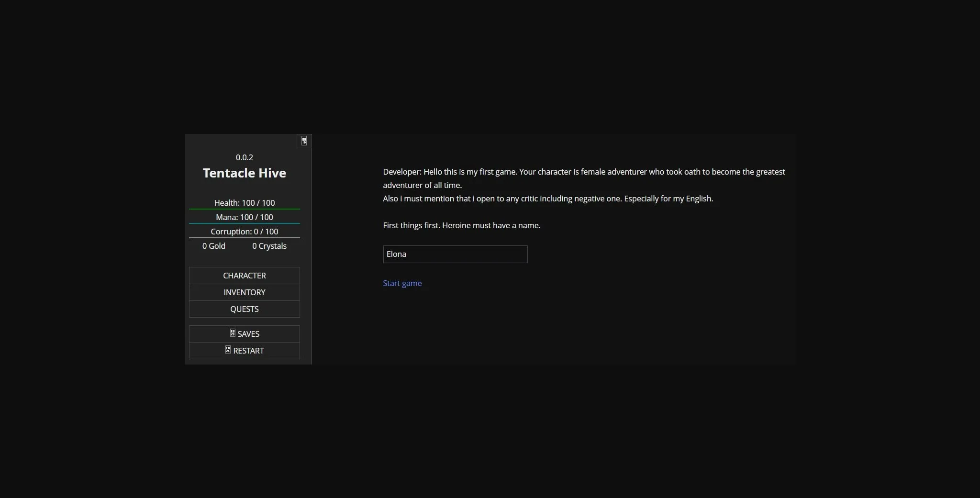Open the SAVES dialog
Viewport: 980px width, 498px height.
244,333
